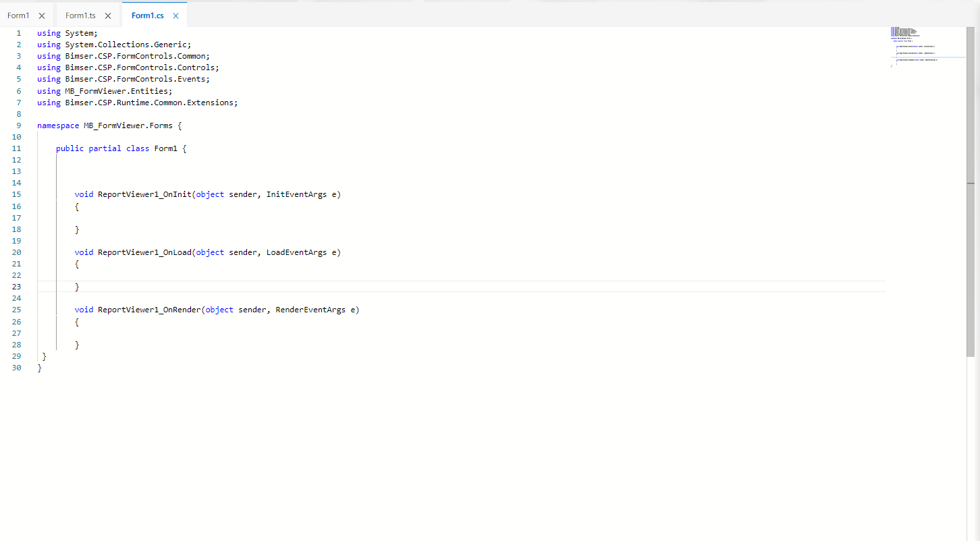Close the Form1.cs tab

point(176,16)
